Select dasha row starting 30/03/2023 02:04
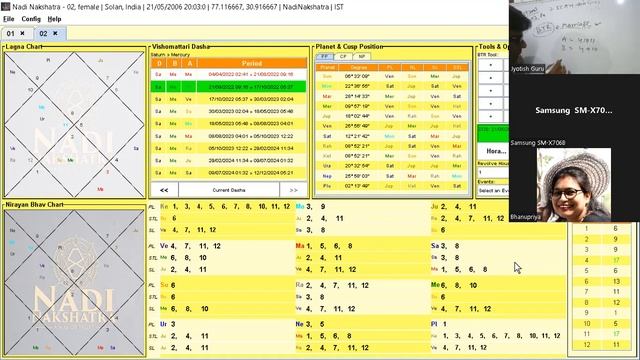Screen dimensions: 640x360 [x=229, y=111]
